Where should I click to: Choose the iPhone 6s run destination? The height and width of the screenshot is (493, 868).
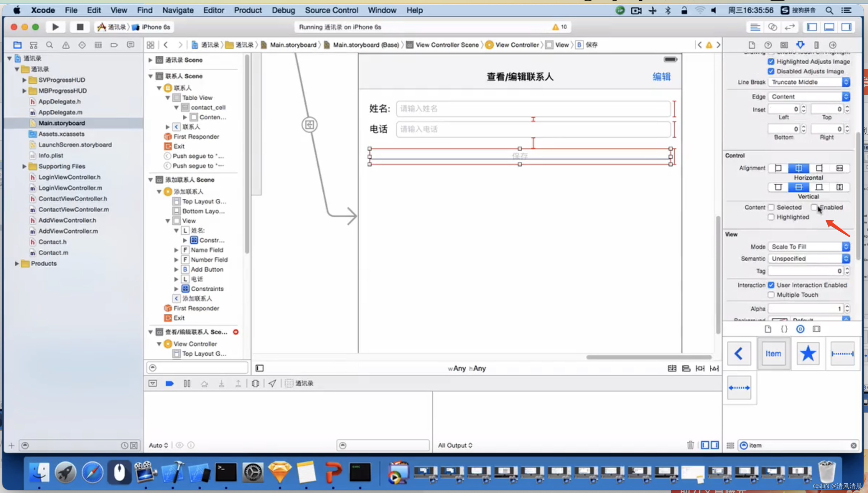[x=151, y=27]
